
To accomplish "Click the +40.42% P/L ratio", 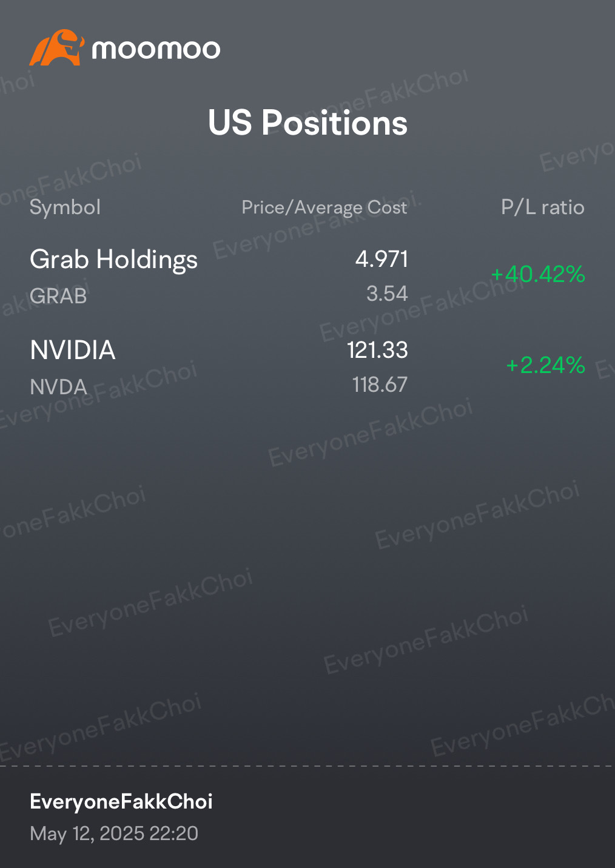I will (538, 274).
